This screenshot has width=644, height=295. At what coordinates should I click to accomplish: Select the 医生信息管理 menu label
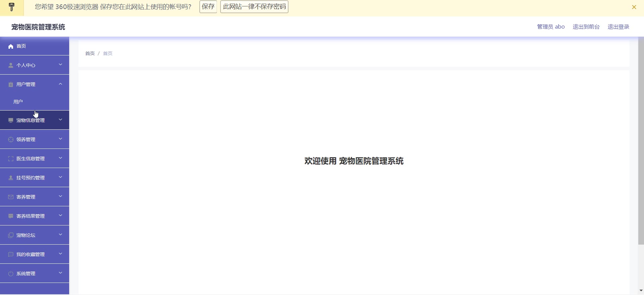click(31, 159)
